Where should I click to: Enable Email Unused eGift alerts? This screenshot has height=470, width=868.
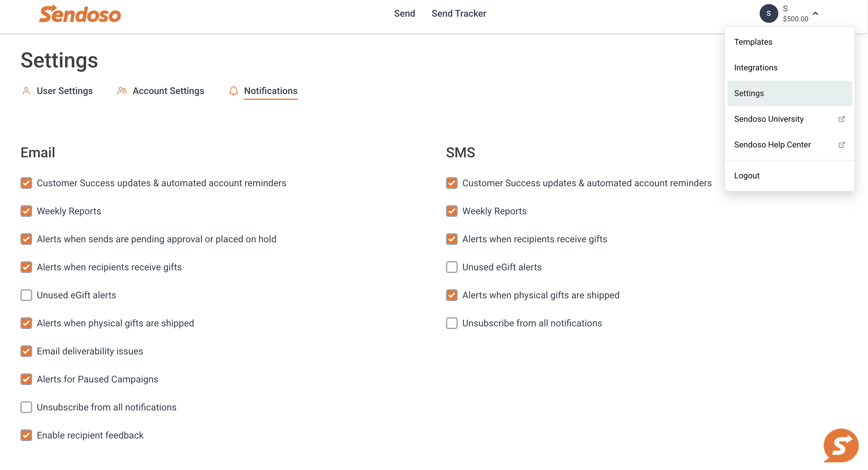pos(26,295)
